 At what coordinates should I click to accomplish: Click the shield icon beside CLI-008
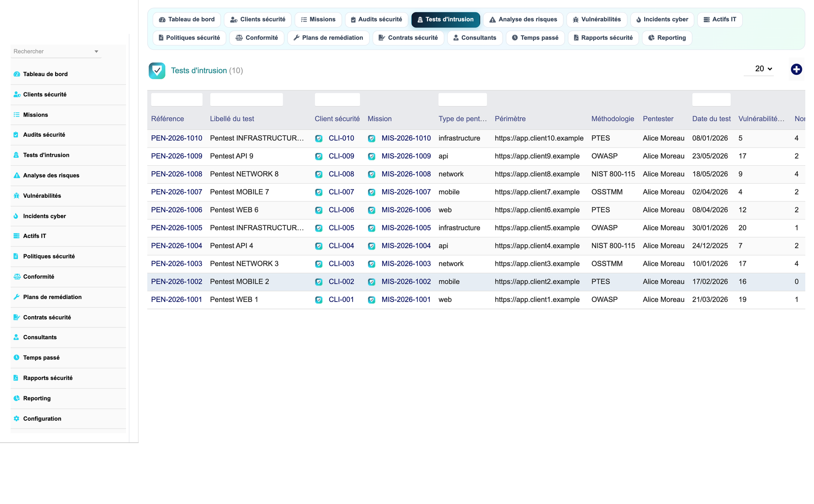tap(319, 174)
